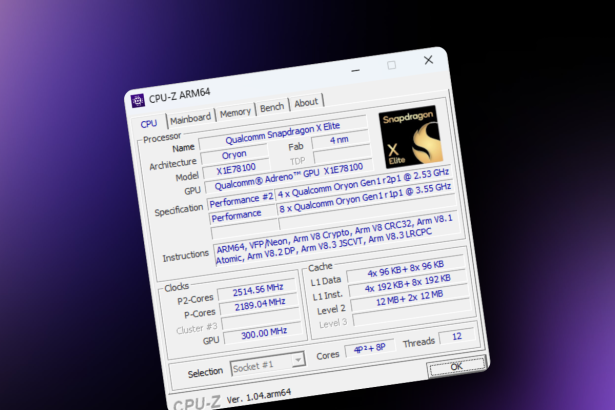
Task: Minimize the CPU-Z window
Action: (x=355, y=70)
